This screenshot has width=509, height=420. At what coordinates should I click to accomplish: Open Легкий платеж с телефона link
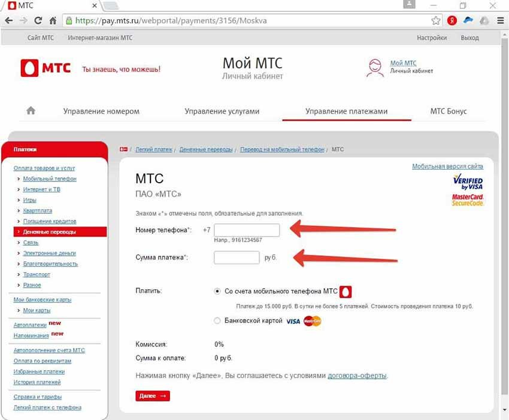point(47,407)
